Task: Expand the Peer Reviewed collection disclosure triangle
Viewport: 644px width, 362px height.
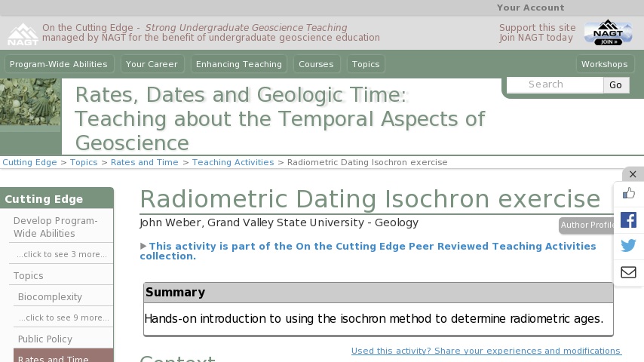Action: tap(143, 246)
